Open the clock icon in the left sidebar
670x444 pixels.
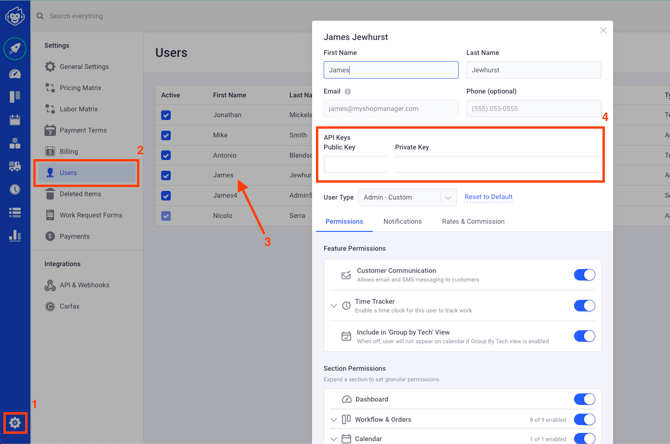[x=15, y=189]
